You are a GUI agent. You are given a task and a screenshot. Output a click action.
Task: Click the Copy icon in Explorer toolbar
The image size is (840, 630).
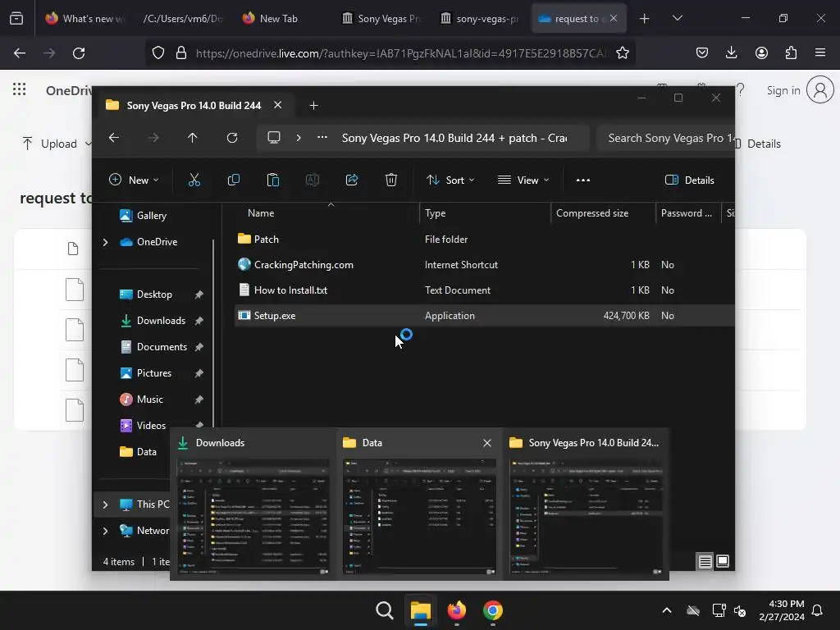(234, 180)
